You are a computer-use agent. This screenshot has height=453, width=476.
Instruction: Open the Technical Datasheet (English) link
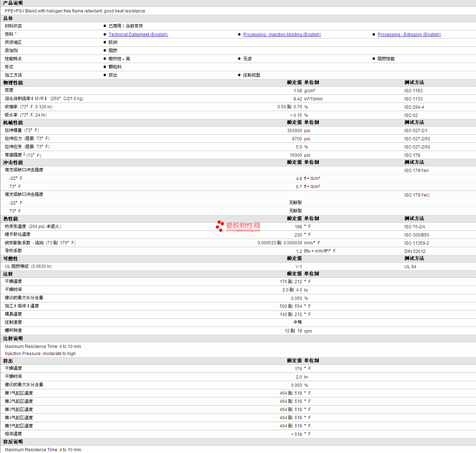pos(138,35)
